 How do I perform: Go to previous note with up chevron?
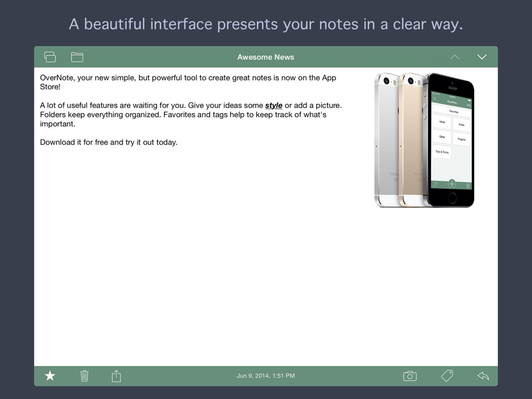click(455, 57)
